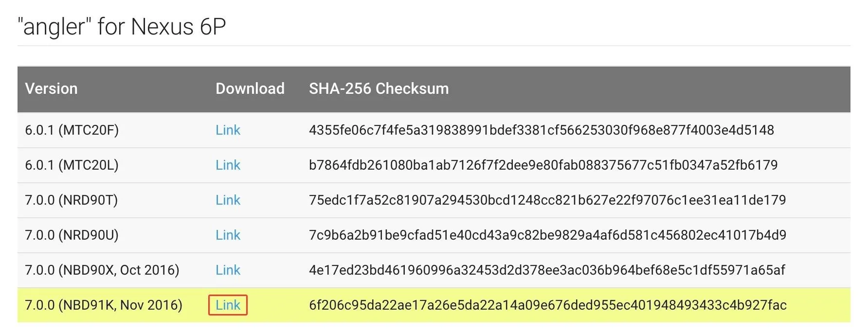Open download Link for 6.0.1 (MTC20F)
The width and height of the screenshot is (868, 332).
pos(228,130)
